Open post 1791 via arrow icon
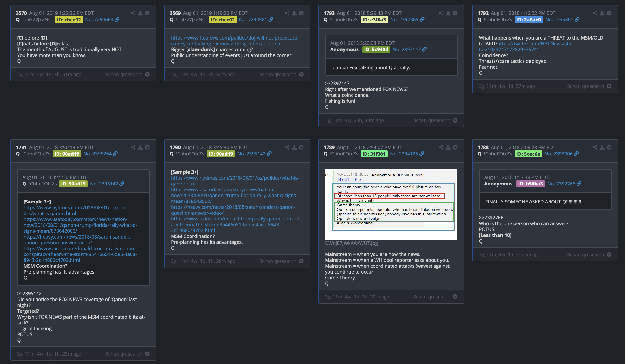The image size is (625, 364). 147,147
